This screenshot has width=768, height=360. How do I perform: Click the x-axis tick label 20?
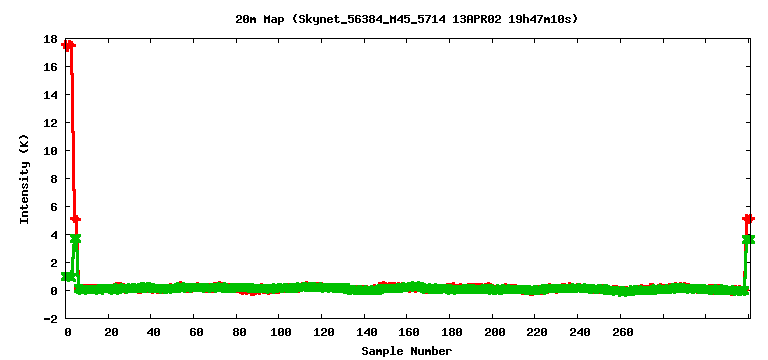pos(111,333)
